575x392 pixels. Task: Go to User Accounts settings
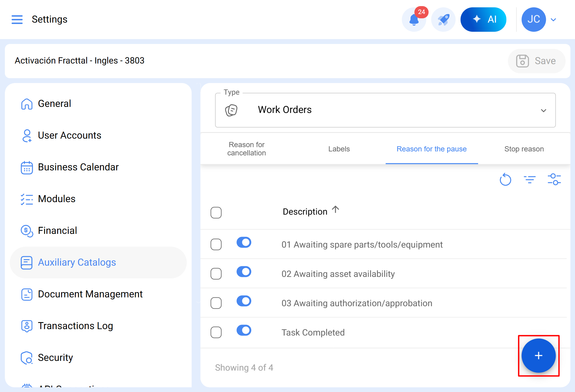(69, 135)
